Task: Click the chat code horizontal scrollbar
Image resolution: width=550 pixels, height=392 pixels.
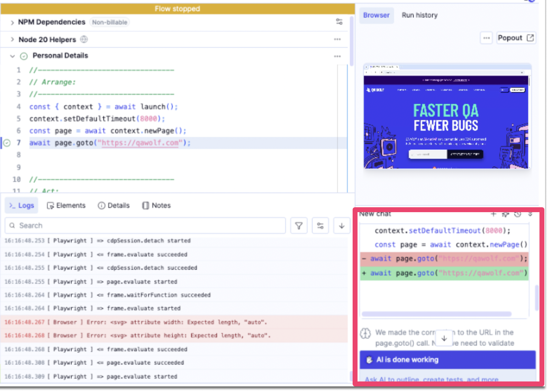Action: tap(437, 314)
